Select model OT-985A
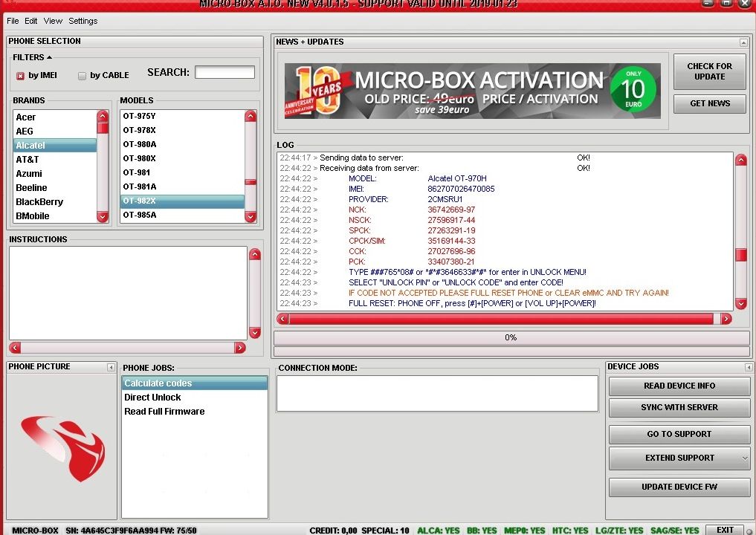756x535 pixels. [182, 215]
